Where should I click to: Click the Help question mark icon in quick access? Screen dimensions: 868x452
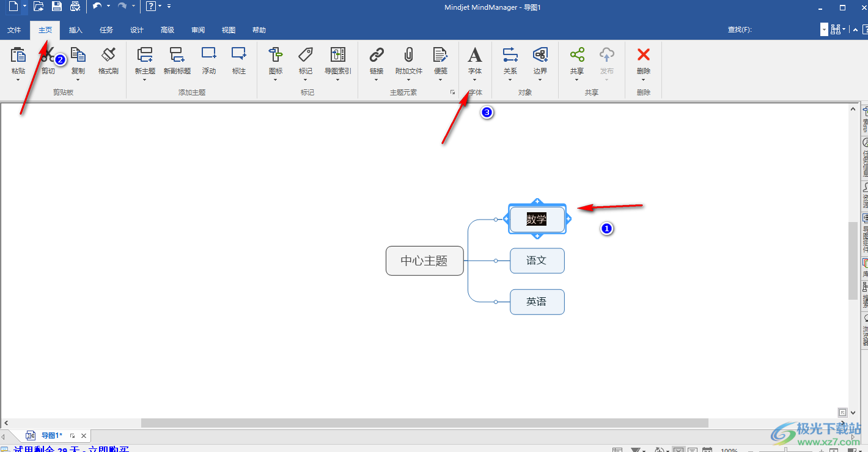(x=150, y=6)
